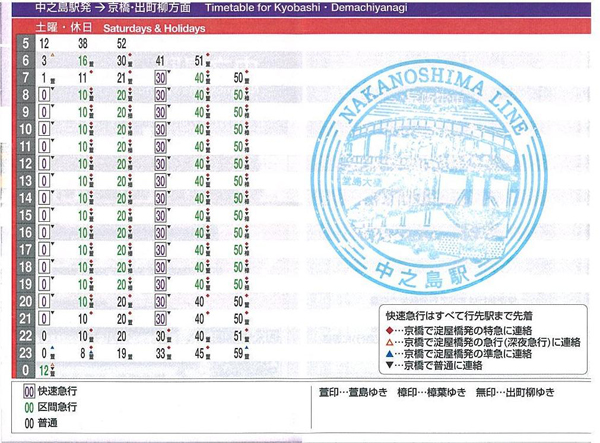Click the boxed 0 in the 8 o'clock row

coord(44,95)
